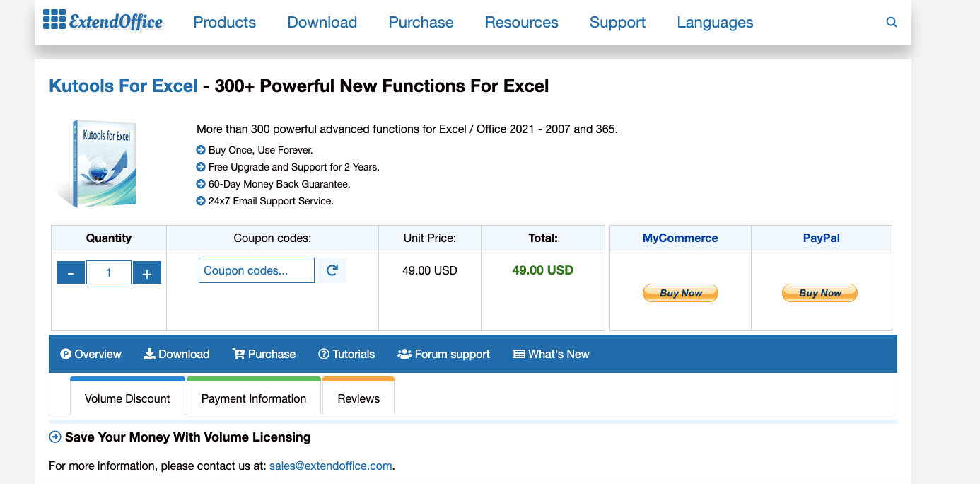Focus the quantity number field

click(x=109, y=273)
